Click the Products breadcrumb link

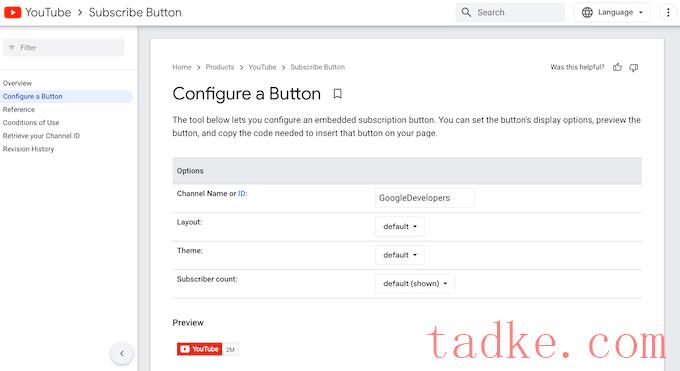coord(220,67)
